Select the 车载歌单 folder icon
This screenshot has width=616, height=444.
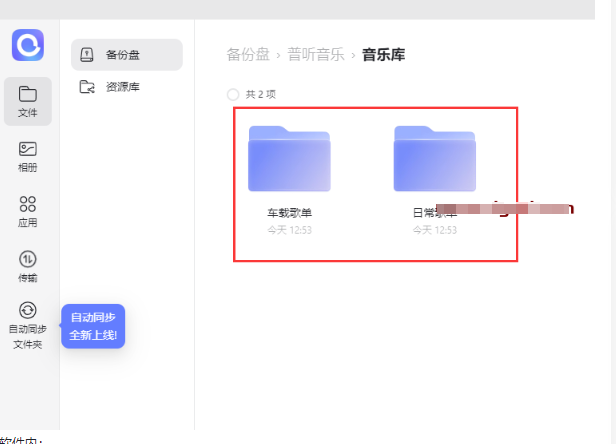click(x=289, y=158)
